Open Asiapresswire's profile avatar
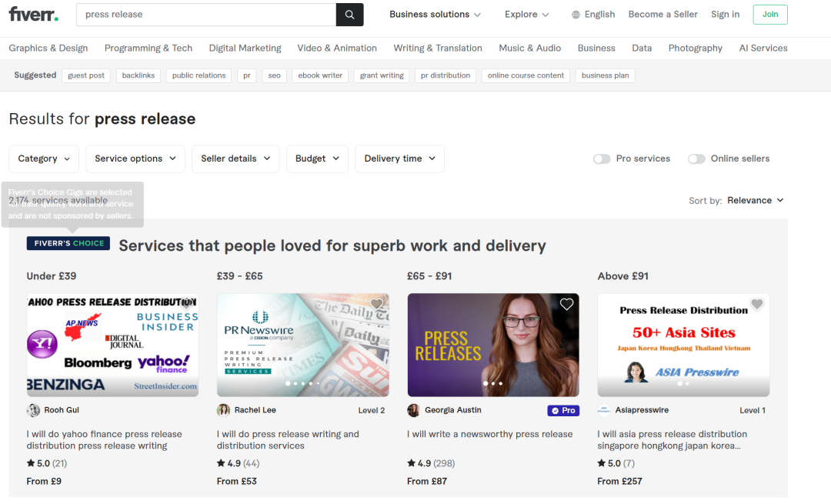 604,410
